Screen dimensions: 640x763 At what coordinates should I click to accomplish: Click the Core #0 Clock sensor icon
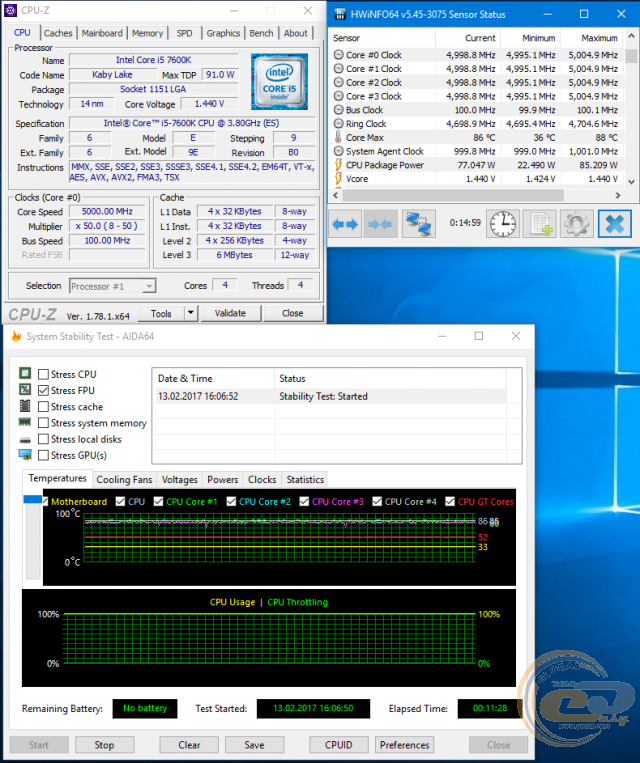click(x=338, y=55)
